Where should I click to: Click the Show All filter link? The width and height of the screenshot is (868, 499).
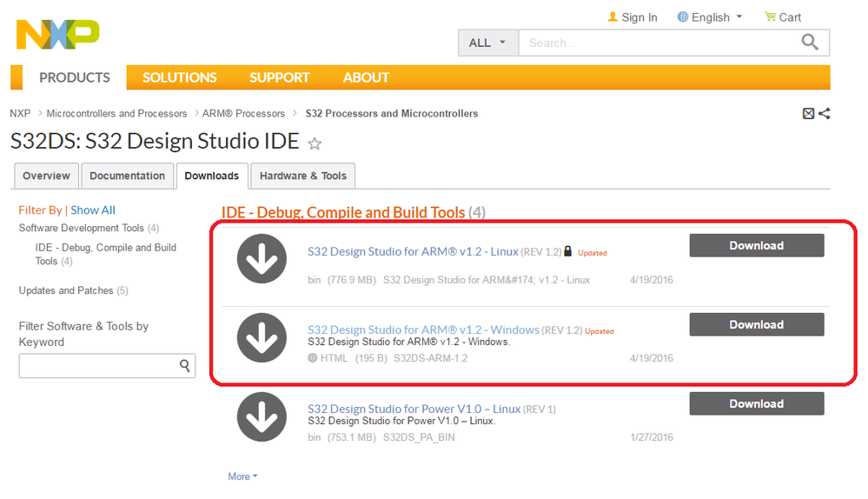(x=93, y=210)
